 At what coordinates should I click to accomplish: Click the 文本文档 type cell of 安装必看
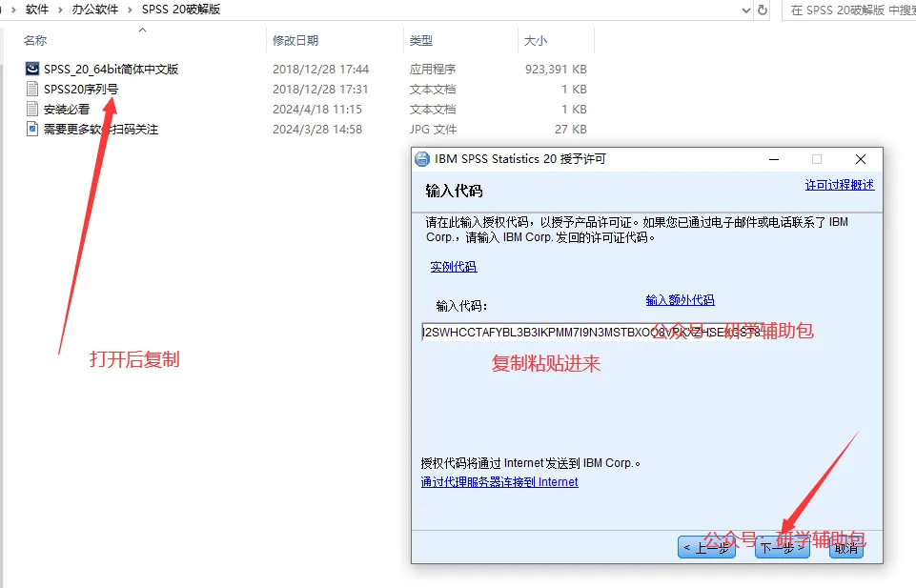pyautogui.click(x=433, y=109)
